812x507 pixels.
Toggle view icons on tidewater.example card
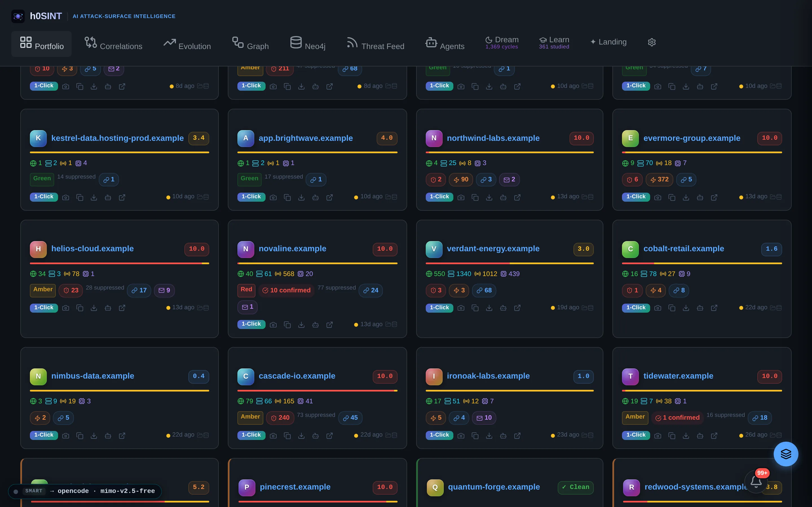[776, 435]
